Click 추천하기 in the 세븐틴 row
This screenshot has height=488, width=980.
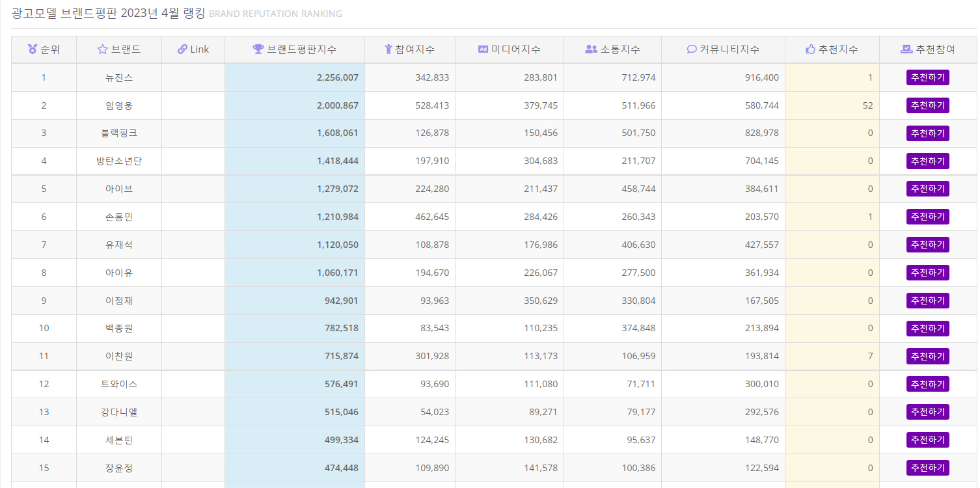[x=928, y=440]
